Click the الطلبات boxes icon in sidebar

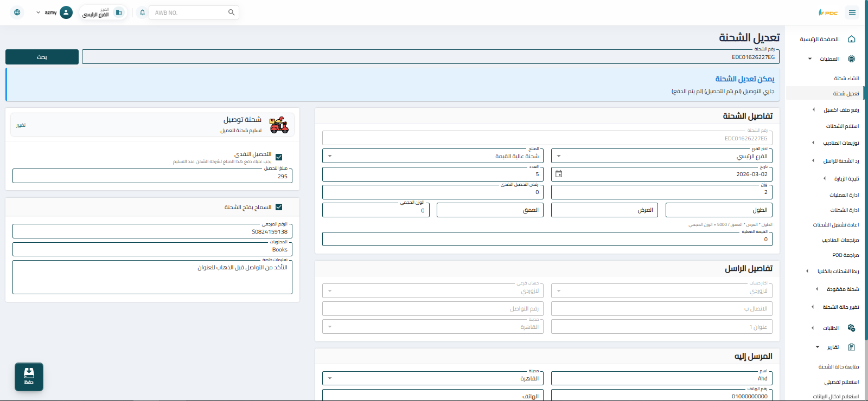[x=851, y=328]
